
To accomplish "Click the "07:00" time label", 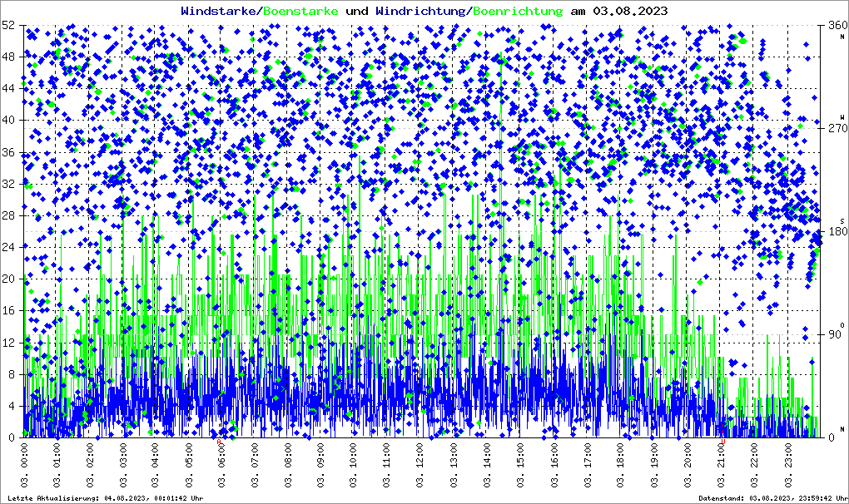I will click(x=255, y=457).
